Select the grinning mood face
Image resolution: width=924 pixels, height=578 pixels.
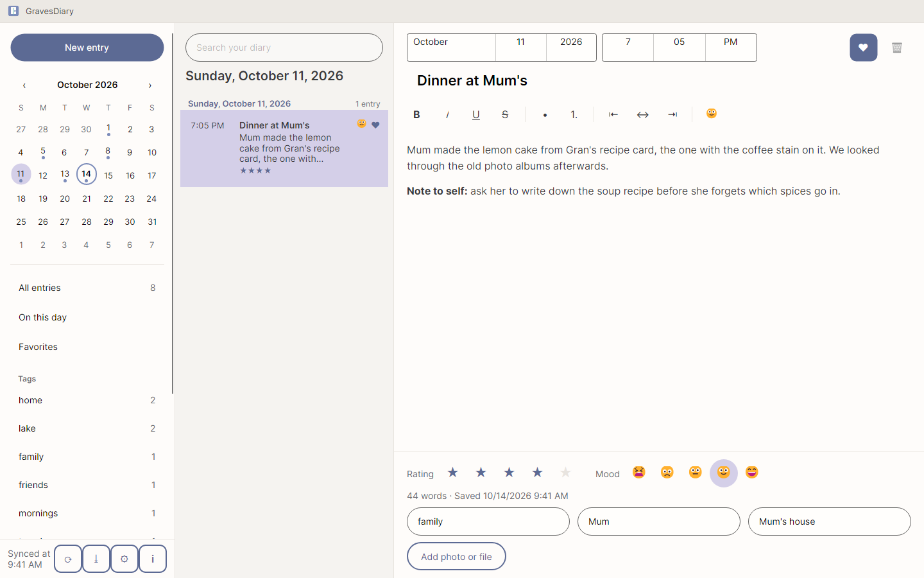[752, 473]
